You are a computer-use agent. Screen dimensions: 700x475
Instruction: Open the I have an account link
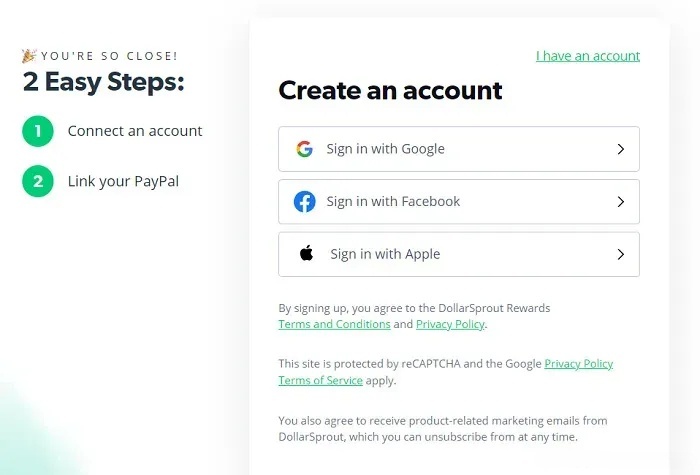click(587, 56)
